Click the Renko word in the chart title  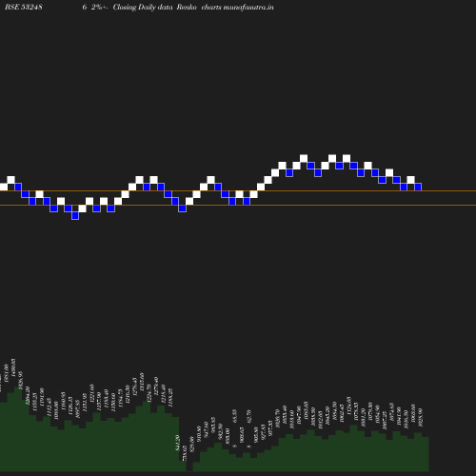coord(187,7)
